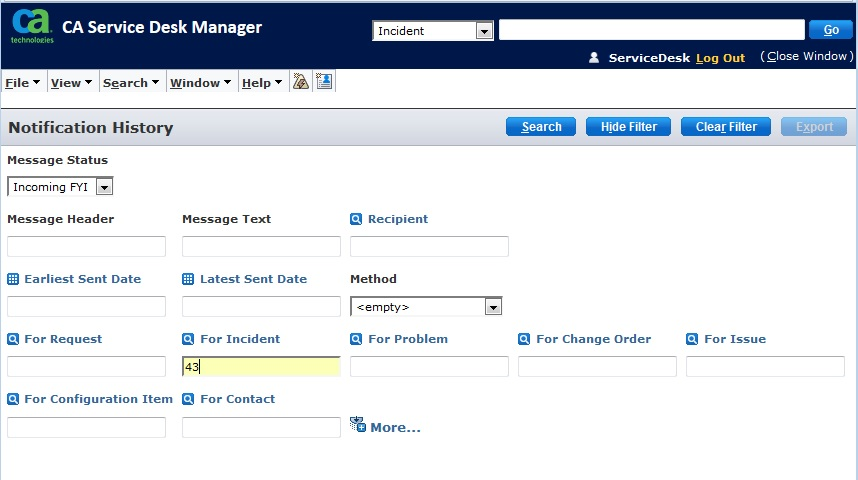Open the Help menu
The width and height of the screenshot is (858, 480).
coord(262,83)
